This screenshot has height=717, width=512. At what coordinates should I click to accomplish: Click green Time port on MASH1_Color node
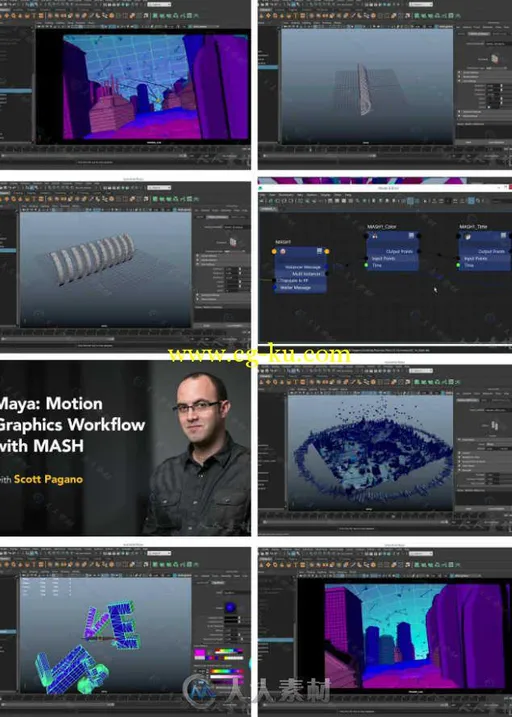[x=367, y=265]
